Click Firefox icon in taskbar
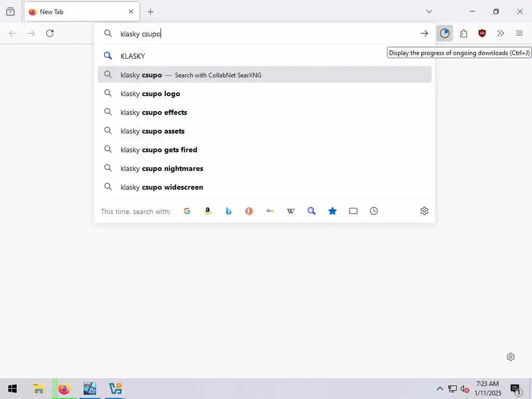Viewport: 532px width, 399px height. pos(64,389)
